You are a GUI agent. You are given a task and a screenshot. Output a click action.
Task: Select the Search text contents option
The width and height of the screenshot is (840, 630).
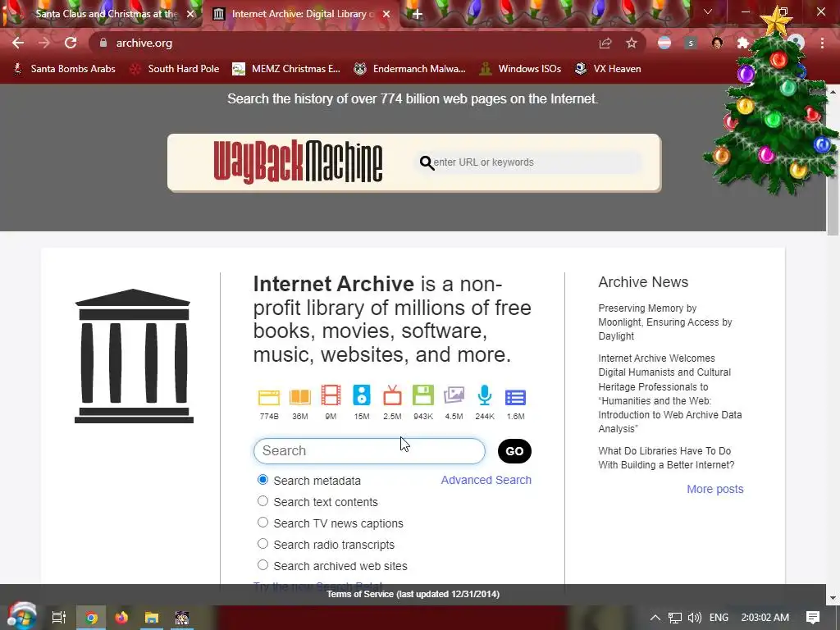coord(262,501)
